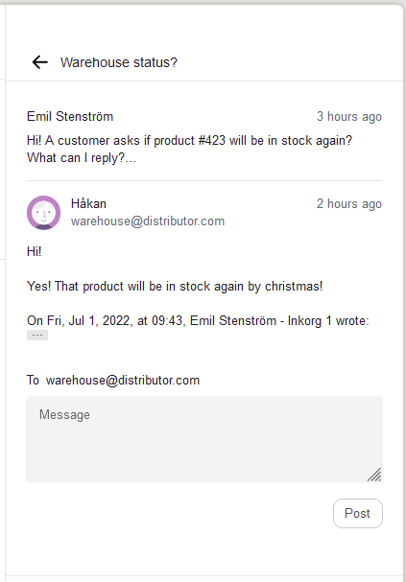Select the '3 hours ago' timestamp
The image size is (406, 582).
[349, 117]
